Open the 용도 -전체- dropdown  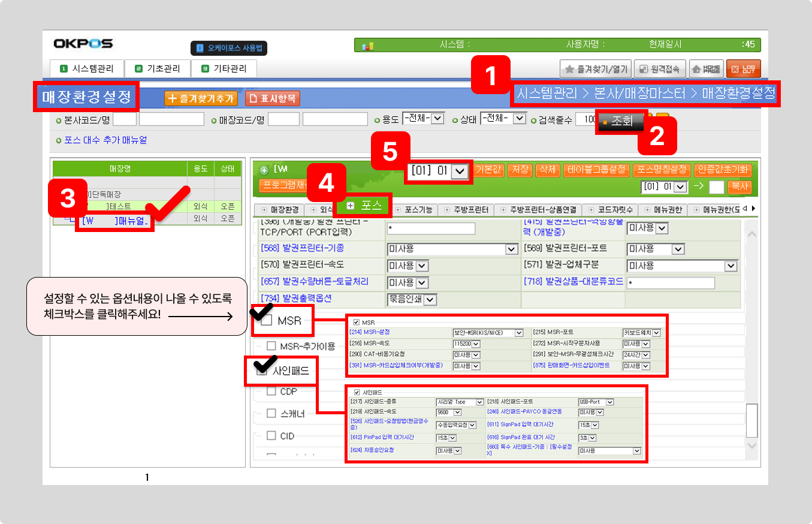coord(423,119)
